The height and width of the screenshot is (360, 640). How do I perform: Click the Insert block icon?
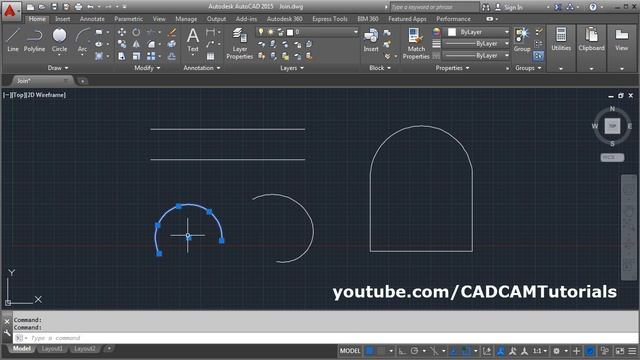pyautogui.click(x=371, y=40)
